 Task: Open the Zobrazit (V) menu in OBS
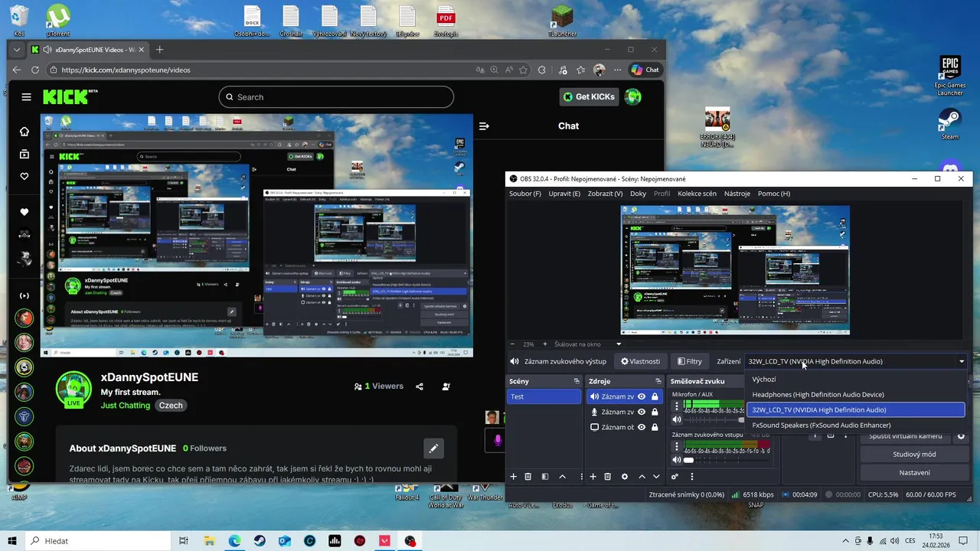tap(605, 194)
